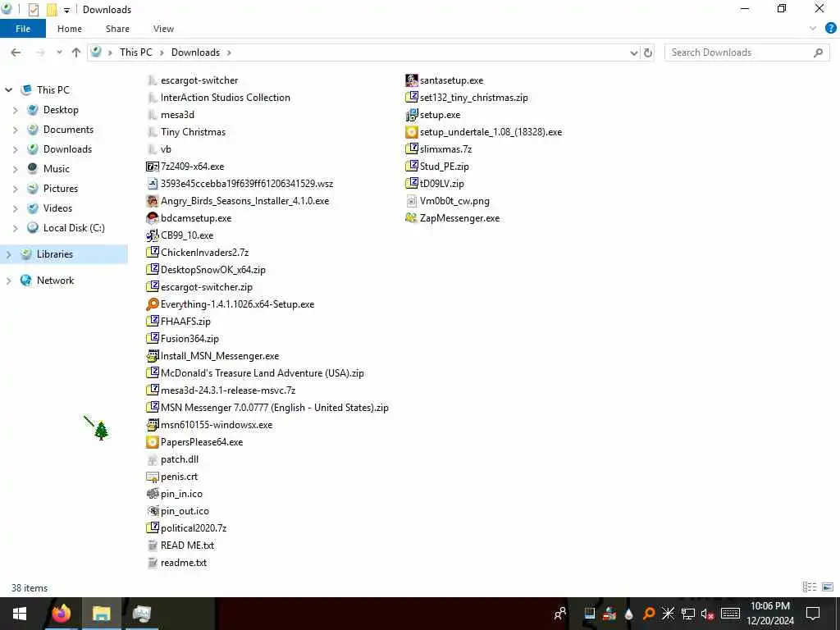Select McDonald's Treasure Land Adventure zip
The height and width of the screenshot is (630, 840).
(x=262, y=373)
